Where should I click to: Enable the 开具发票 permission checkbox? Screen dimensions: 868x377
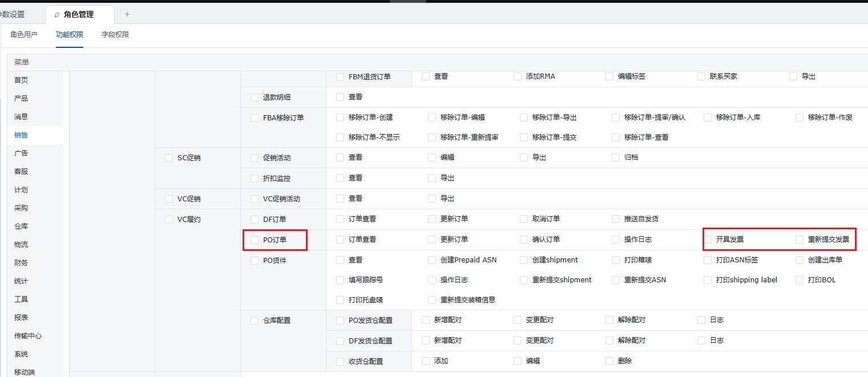[x=708, y=240]
